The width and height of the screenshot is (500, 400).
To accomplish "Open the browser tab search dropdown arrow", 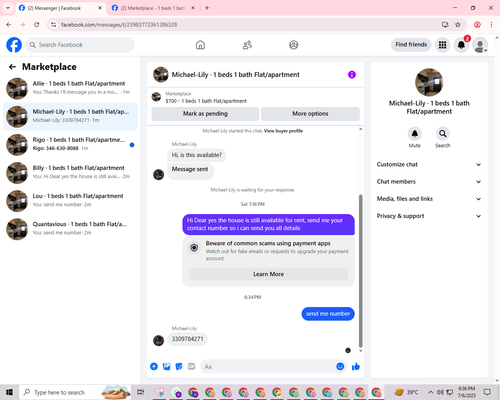I will tap(8, 8).
